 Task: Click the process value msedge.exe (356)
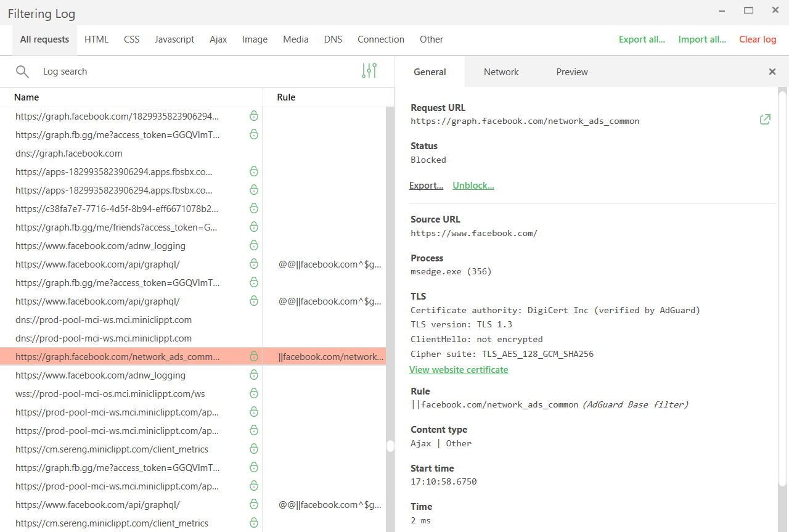coord(451,272)
